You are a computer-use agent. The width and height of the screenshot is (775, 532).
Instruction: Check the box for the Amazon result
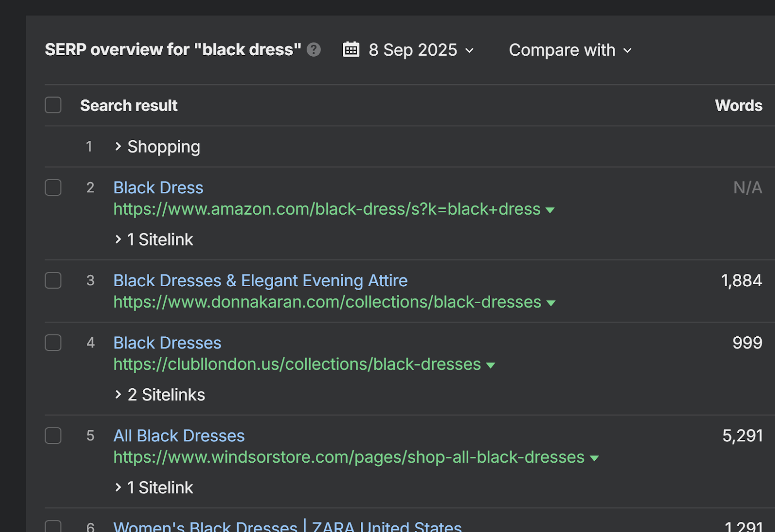(x=53, y=188)
